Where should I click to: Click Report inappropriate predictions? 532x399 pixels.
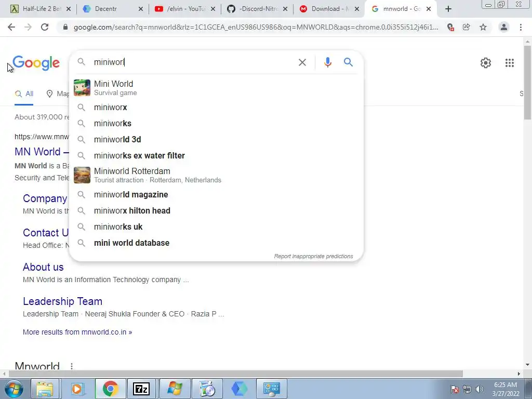pyautogui.click(x=313, y=256)
